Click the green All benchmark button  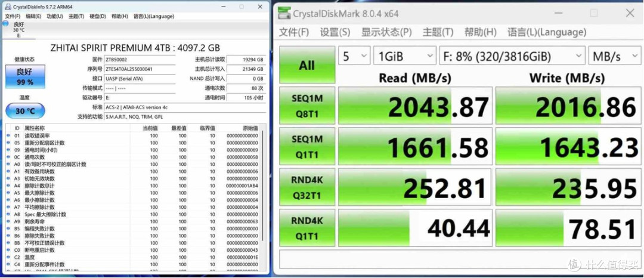[307, 65]
